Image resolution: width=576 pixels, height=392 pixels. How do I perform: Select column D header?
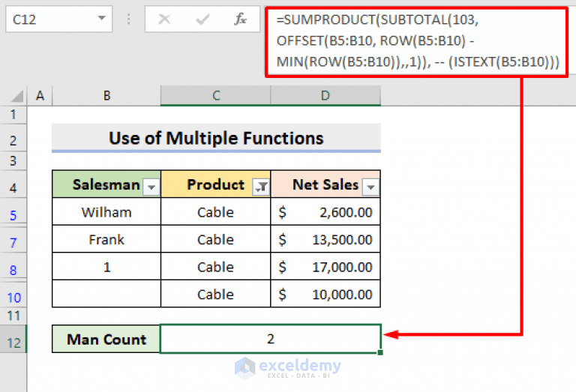(325, 96)
